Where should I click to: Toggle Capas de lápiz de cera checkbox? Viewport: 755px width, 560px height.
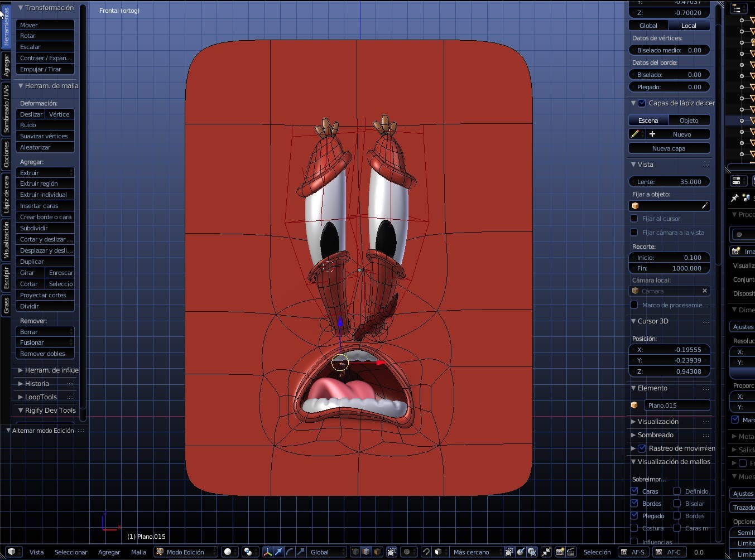tap(642, 103)
